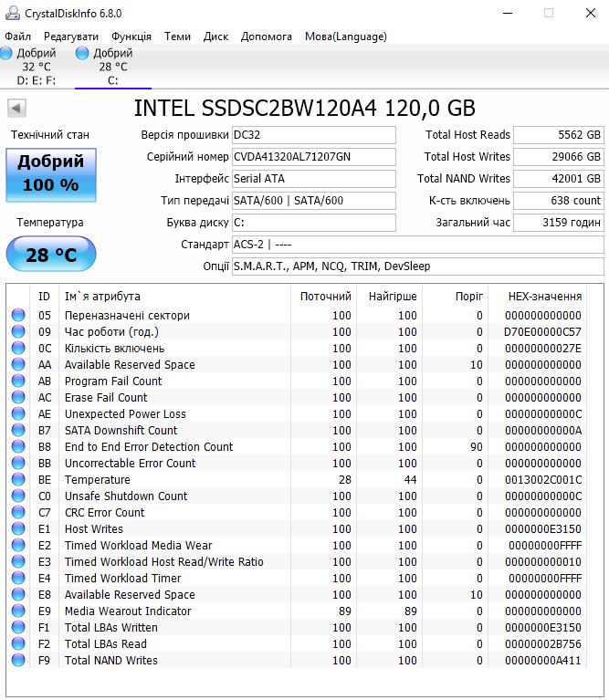Click the ID column header
Viewport: 609px width, 700px height.
tap(44, 296)
